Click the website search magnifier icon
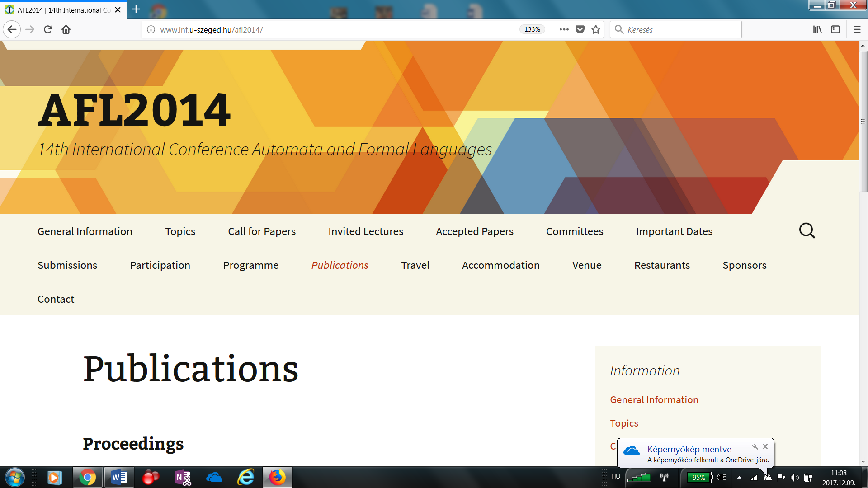This screenshot has width=868, height=488. click(x=807, y=231)
